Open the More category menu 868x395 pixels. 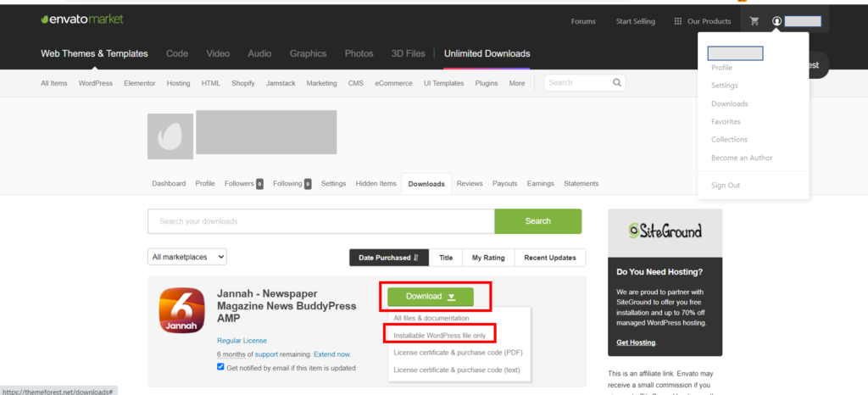516,83
